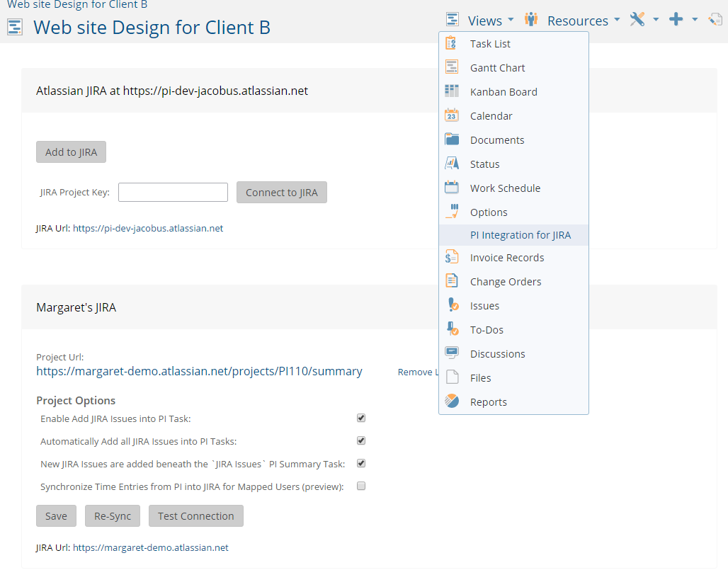Image resolution: width=728 pixels, height=570 pixels.
Task: Click the Atlassian JIRA at pi-dev-jacobus section heading
Action: [x=172, y=91]
